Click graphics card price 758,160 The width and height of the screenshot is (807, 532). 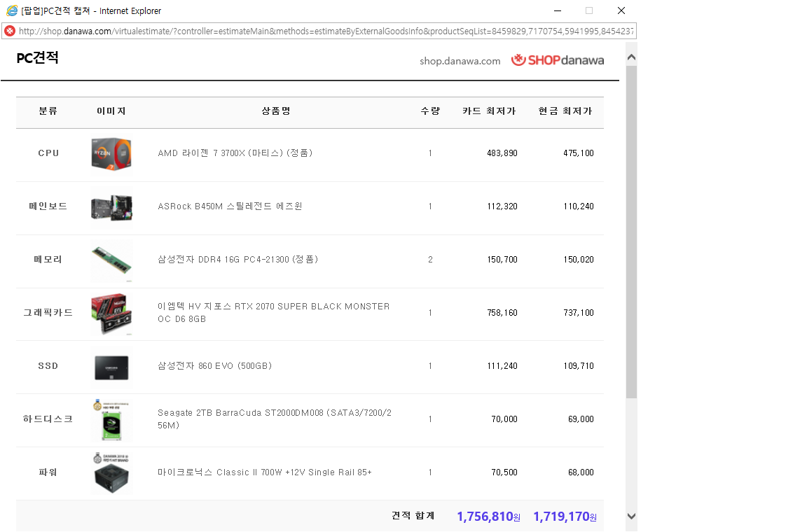[x=502, y=313]
